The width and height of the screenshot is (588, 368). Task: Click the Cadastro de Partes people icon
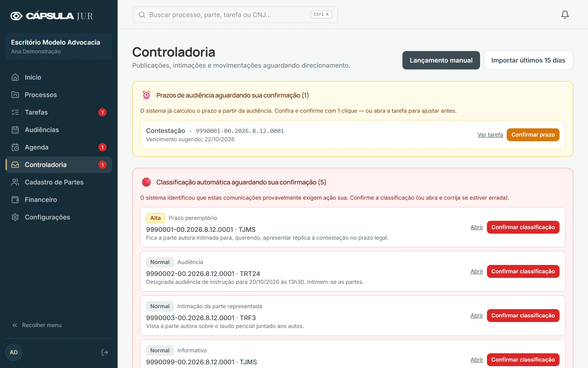[15, 182]
